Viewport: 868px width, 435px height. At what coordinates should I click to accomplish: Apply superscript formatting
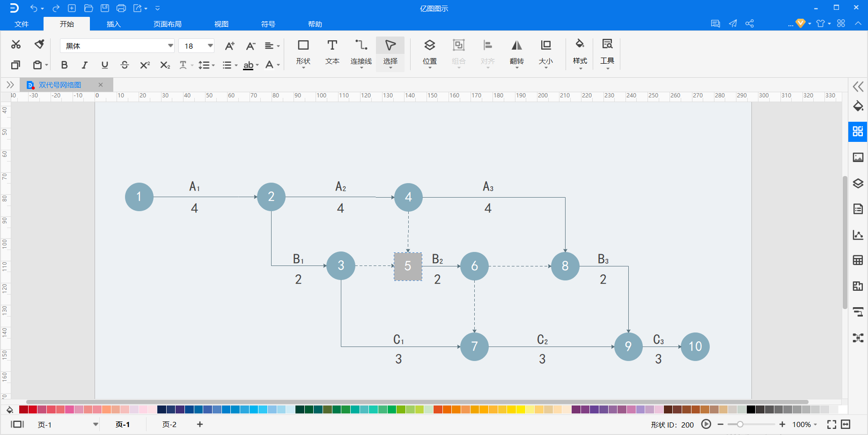click(145, 65)
